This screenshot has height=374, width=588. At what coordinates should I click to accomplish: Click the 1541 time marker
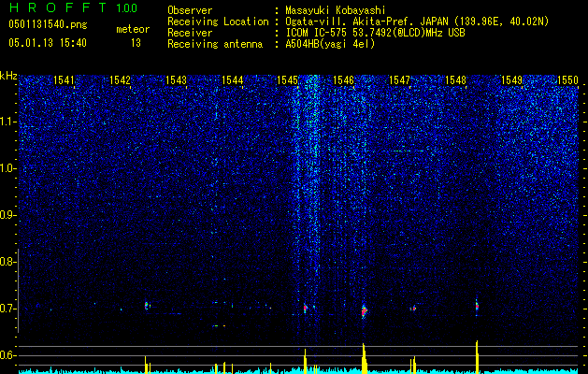coord(64,79)
